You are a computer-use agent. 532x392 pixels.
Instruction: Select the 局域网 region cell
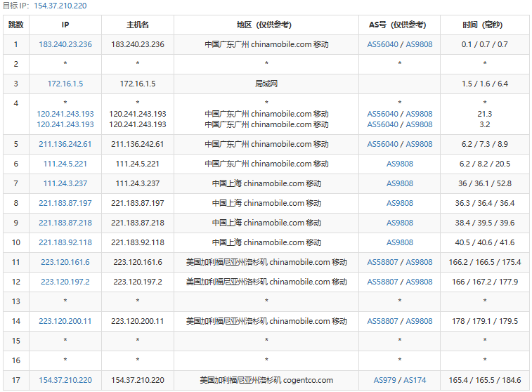(x=266, y=84)
